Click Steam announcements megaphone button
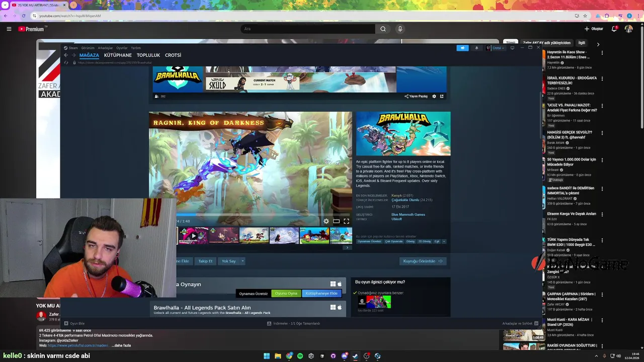The width and height of the screenshot is (644, 362). [462, 48]
